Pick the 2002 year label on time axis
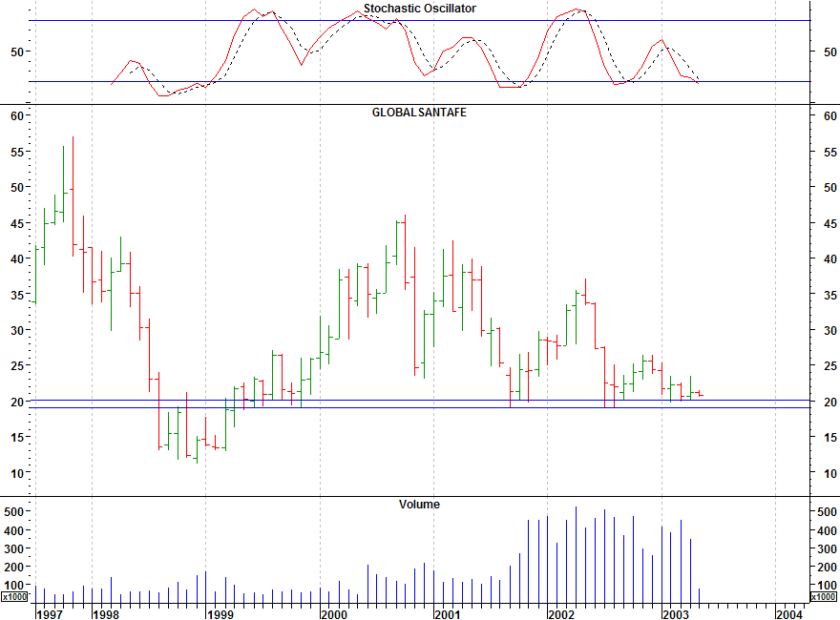 coord(561,614)
